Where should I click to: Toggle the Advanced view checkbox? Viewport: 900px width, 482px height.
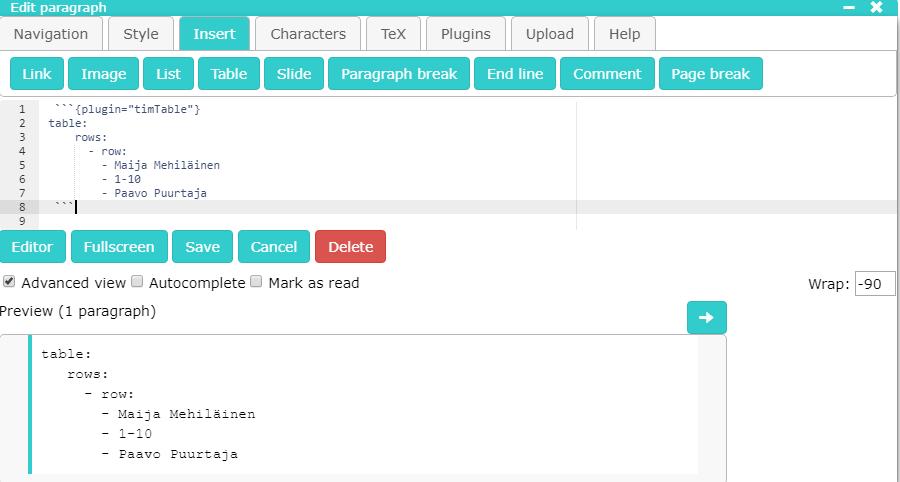tap(9, 281)
